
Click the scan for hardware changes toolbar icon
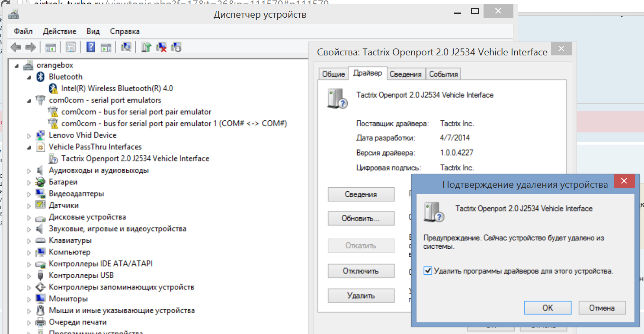click(126, 47)
